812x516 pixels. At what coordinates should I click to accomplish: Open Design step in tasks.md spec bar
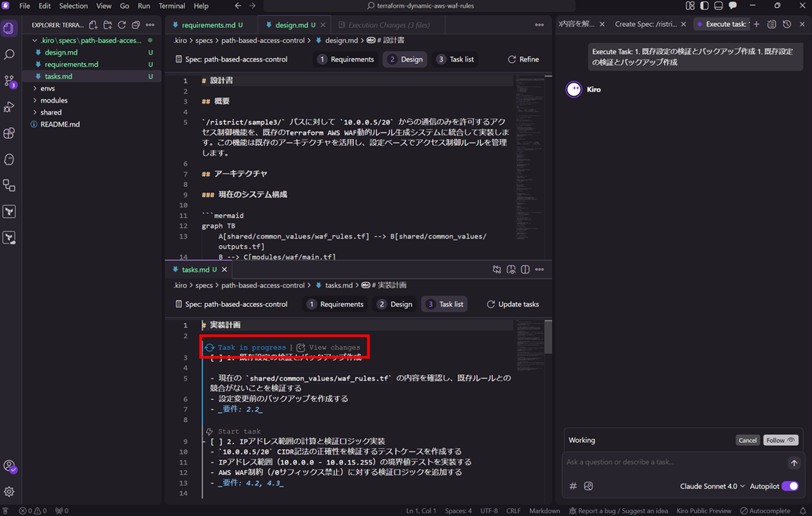395,304
